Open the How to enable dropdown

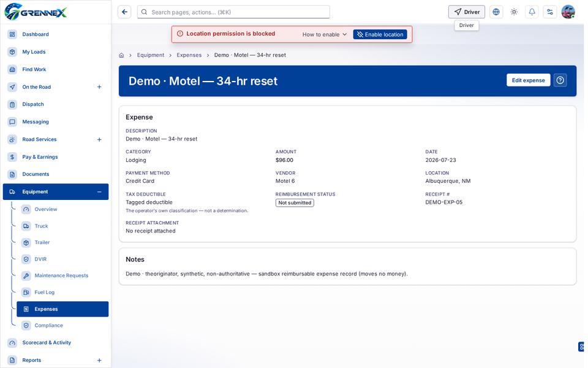point(325,34)
